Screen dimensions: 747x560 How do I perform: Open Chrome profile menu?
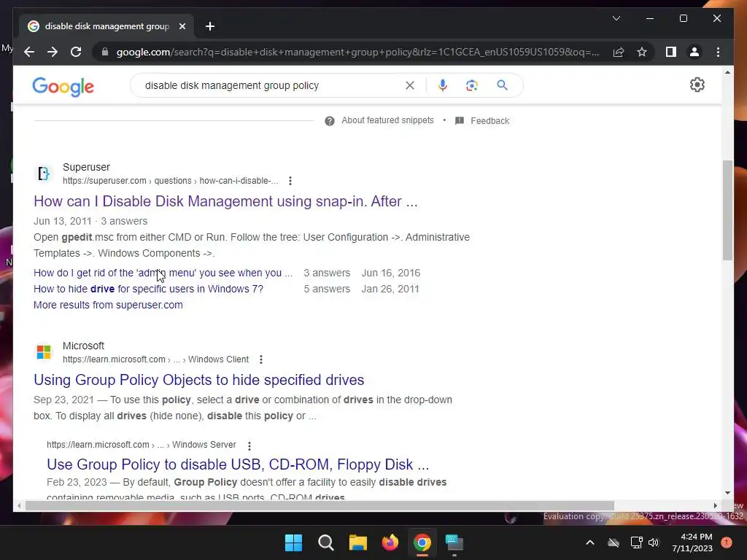[x=694, y=52]
